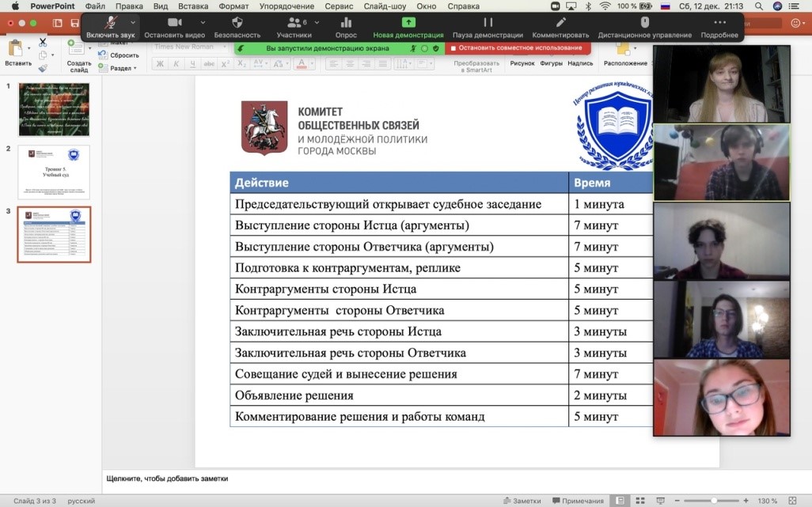Open Расположение arrange dropdown

(625, 55)
